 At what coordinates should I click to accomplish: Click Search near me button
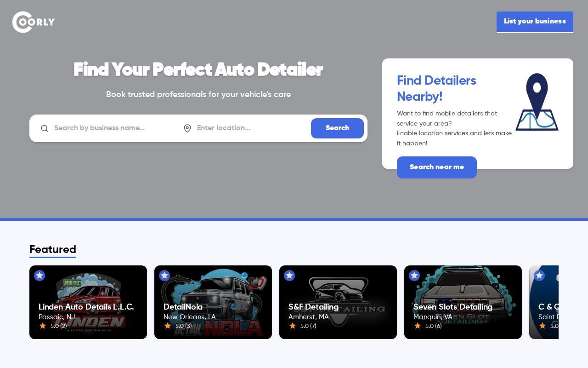click(x=437, y=167)
